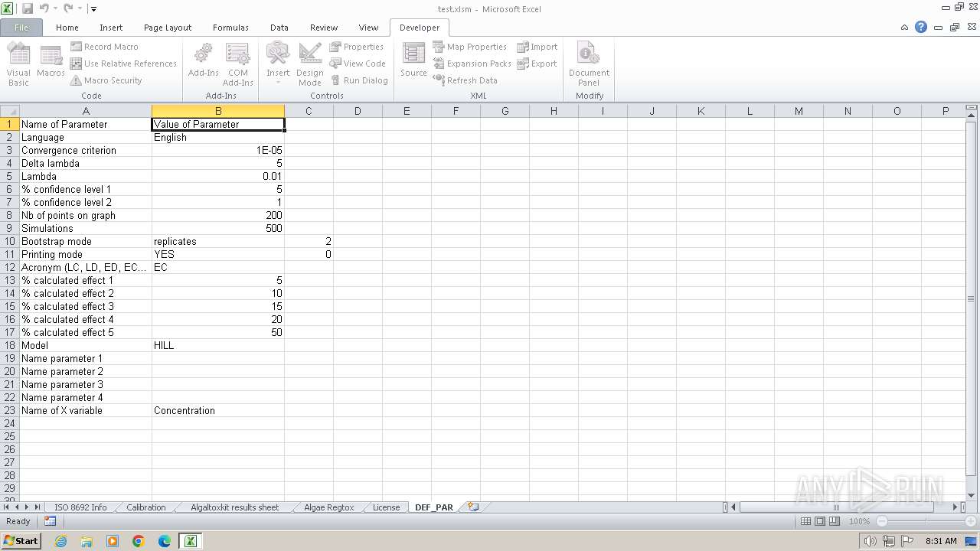
Task: Start Record Macro
Action: tap(104, 47)
